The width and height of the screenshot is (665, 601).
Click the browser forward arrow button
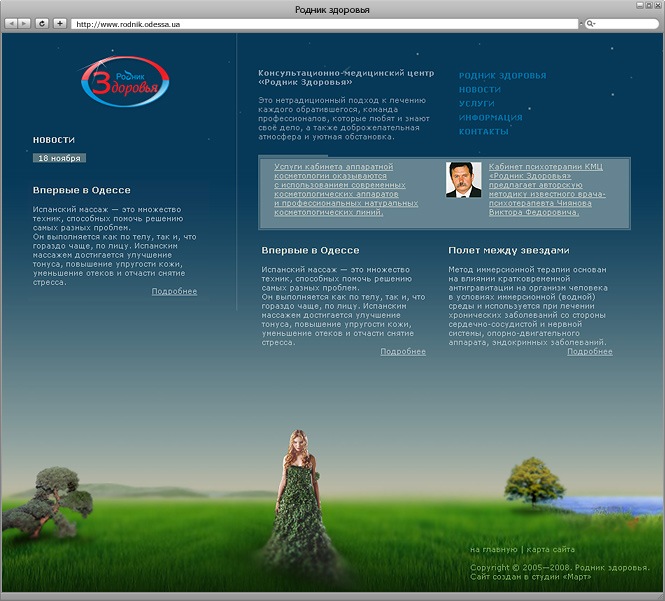(24, 24)
